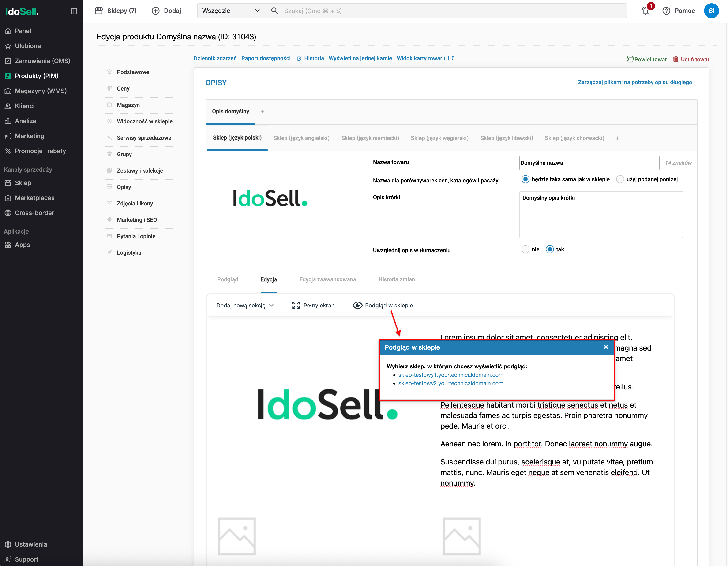Image resolution: width=728 pixels, height=566 pixels.
Task: Click the Opis krótki text area
Action: (601, 215)
